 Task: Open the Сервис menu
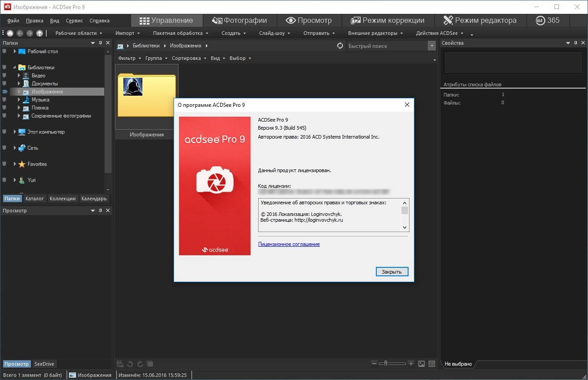(74, 21)
